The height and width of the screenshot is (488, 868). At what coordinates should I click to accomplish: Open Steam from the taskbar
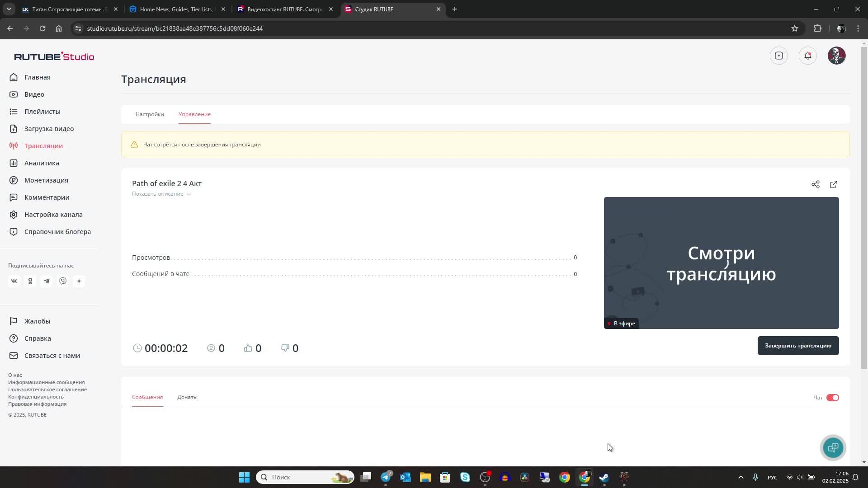(604, 477)
